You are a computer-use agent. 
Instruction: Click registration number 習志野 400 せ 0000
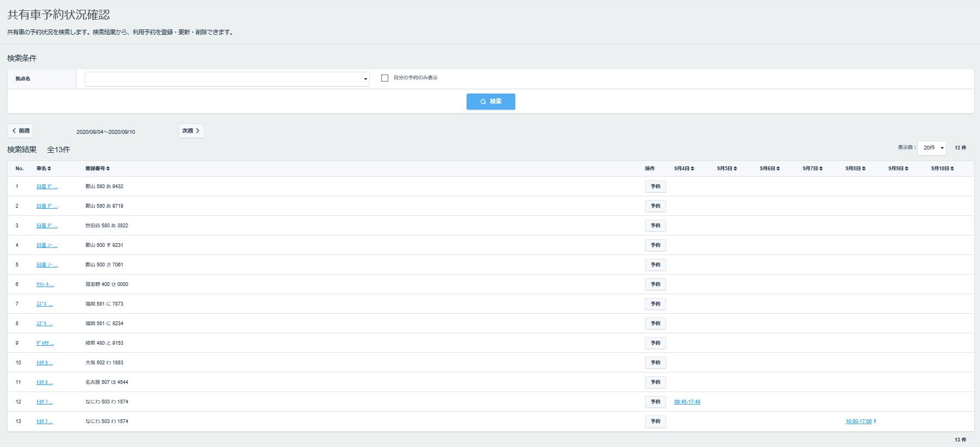107,284
